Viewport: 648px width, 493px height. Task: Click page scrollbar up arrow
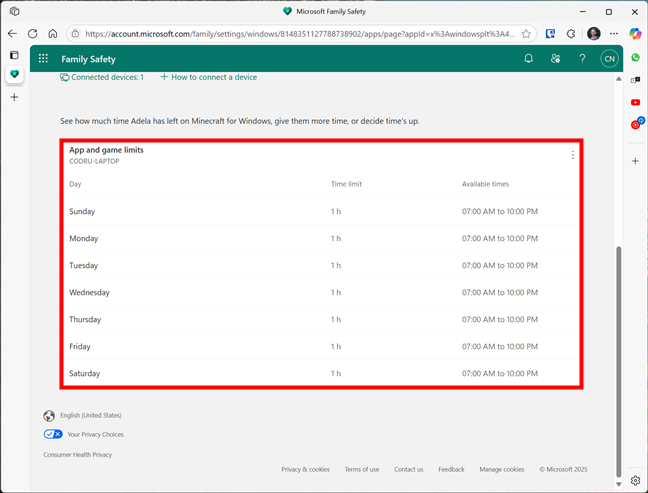(x=619, y=79)
